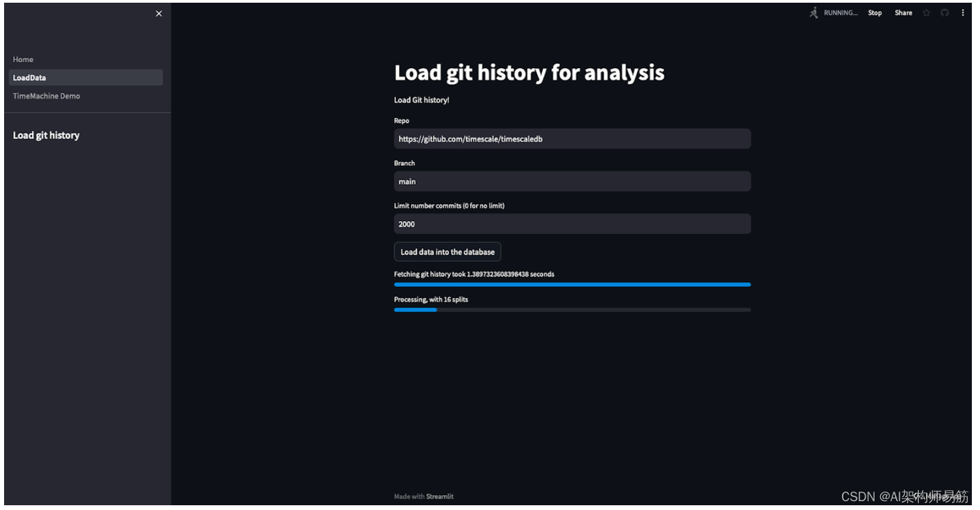
Task: Click the Load git history sidebar heading
Action: pyautogui.click(x=46, y=135)
